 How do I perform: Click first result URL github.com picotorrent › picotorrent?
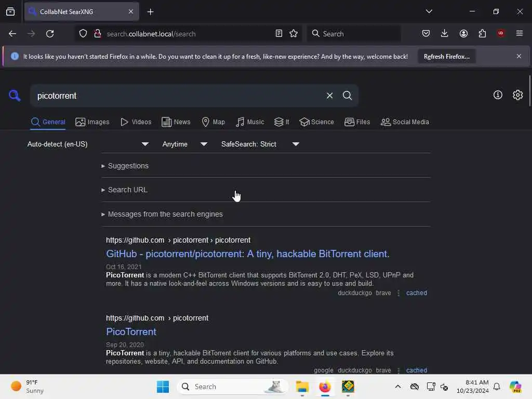178,240
